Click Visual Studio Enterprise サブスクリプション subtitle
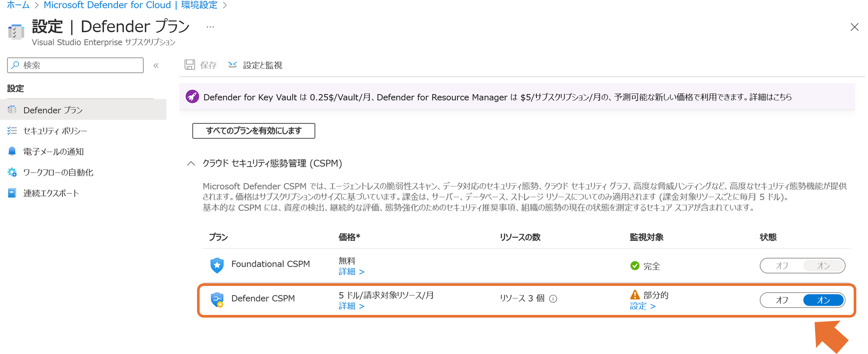The image size is (868, 354). point(104,42)
